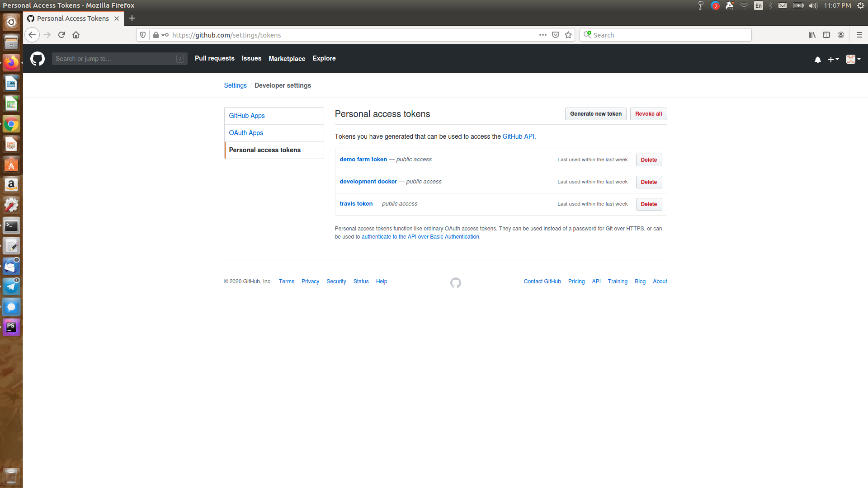Open the shield tracking protection icon

[x=143, y=35]
